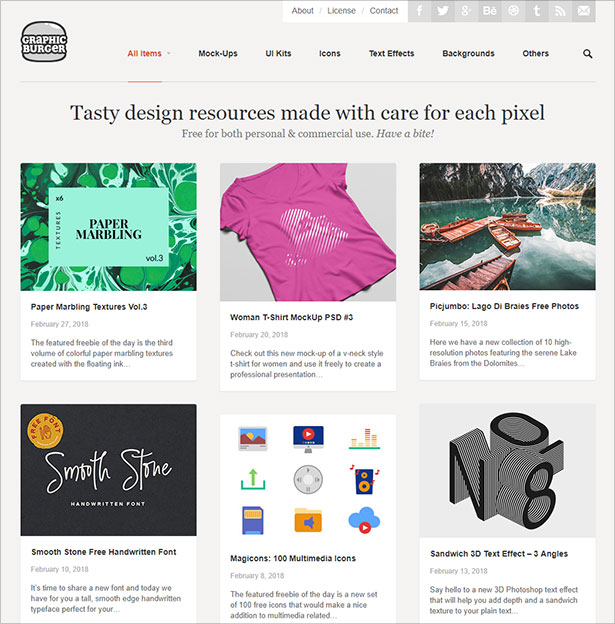Open the Behance social icon
Viewport: 615px width, 624px height.
pyautogui.click(x=490, y=11)
